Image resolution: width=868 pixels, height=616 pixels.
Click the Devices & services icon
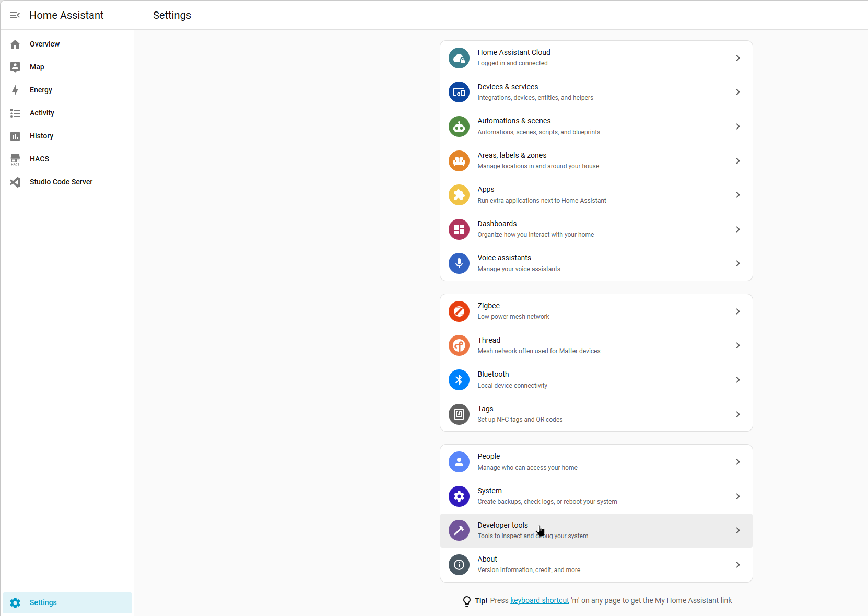tap(459, 92)
